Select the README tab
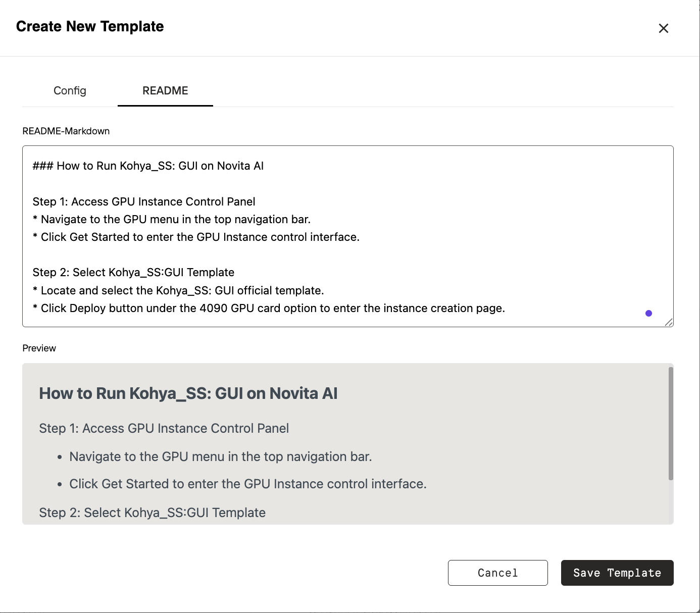This screenshot has width=700, height=613. pos(165,91)
